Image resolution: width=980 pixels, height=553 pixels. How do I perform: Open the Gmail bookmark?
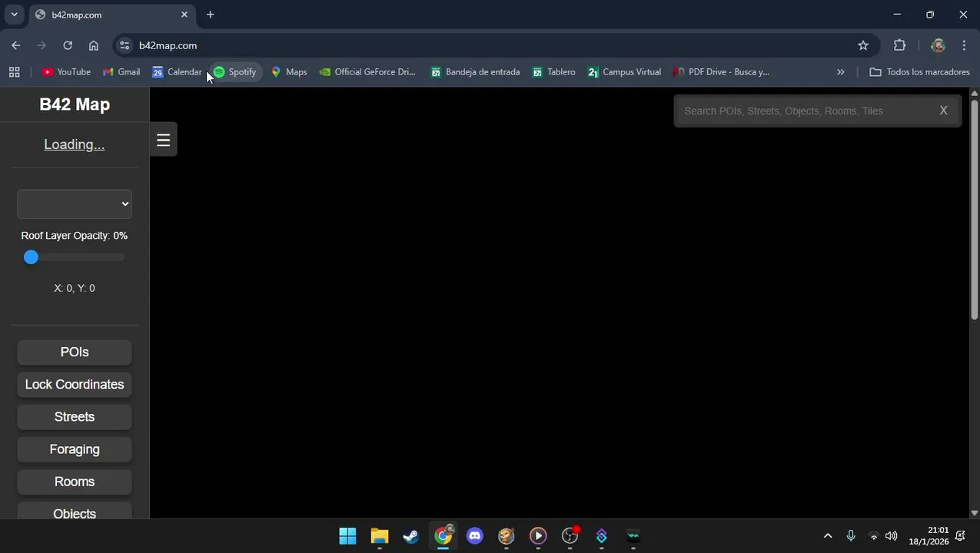point(121,71)
